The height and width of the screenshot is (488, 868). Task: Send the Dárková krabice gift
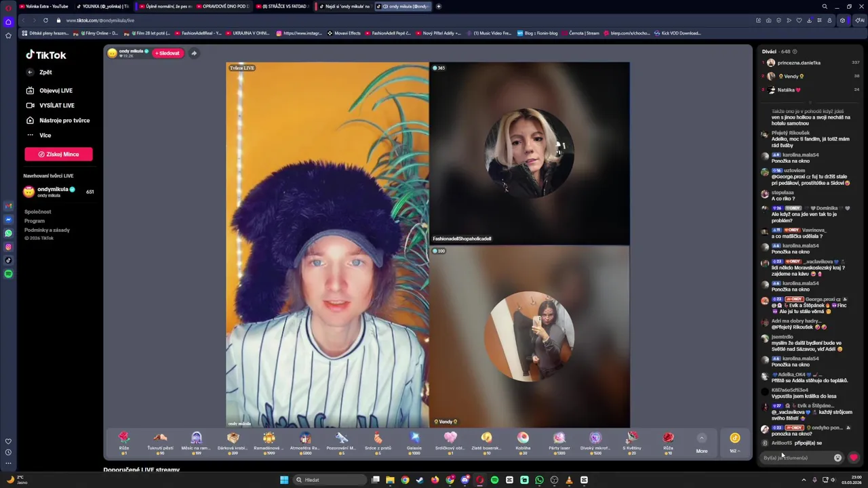coord(233,442)
